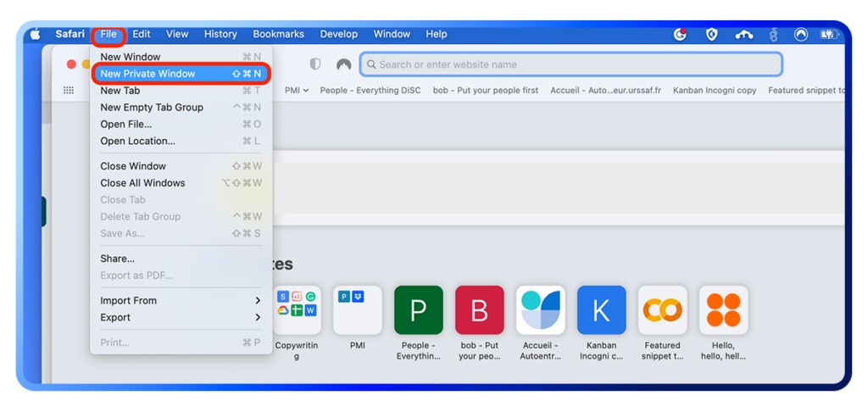Open the red bob favorite icon
The height and width of the screenshot is (412, 868).
[479, 310]
